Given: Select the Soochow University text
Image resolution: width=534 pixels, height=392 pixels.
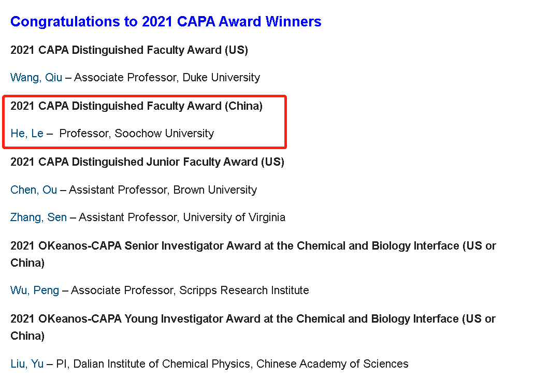Looking at the screenshot, I should [164, 133].
